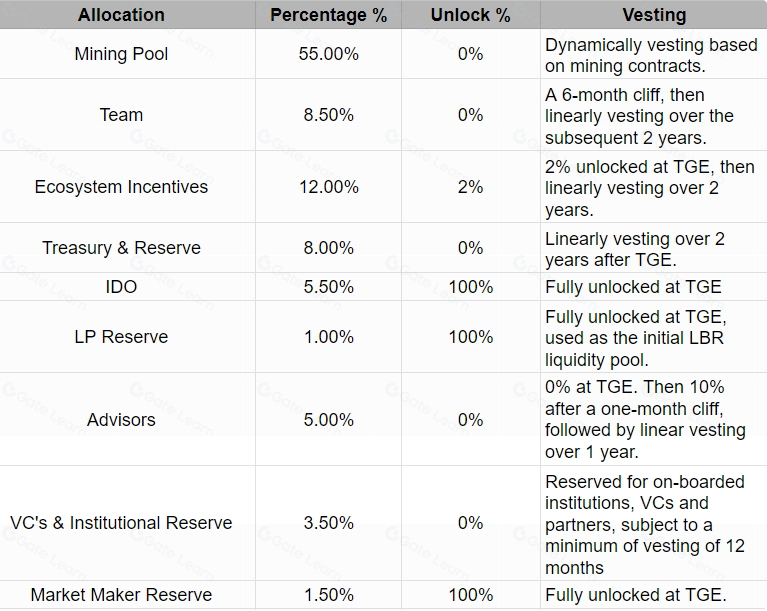The image size is (767, 611).
Task: Click the LP Reserve row label
Action: (x=121, y=337)
